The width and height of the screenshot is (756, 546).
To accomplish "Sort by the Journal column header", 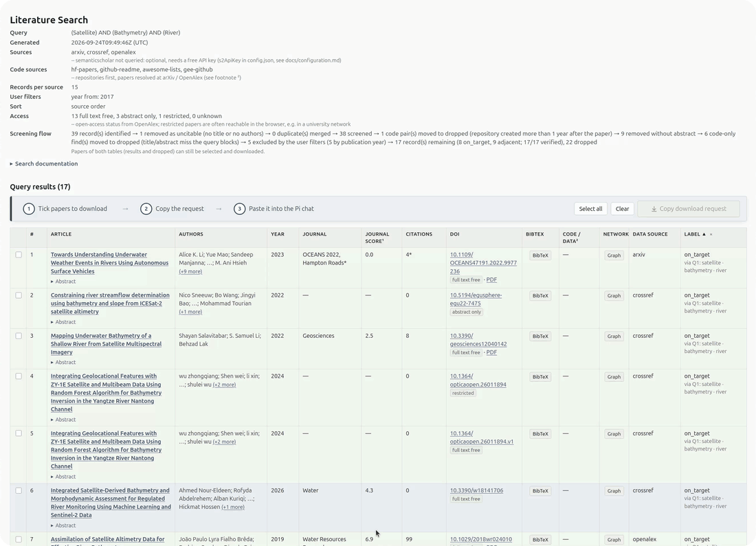I will 314,234.
